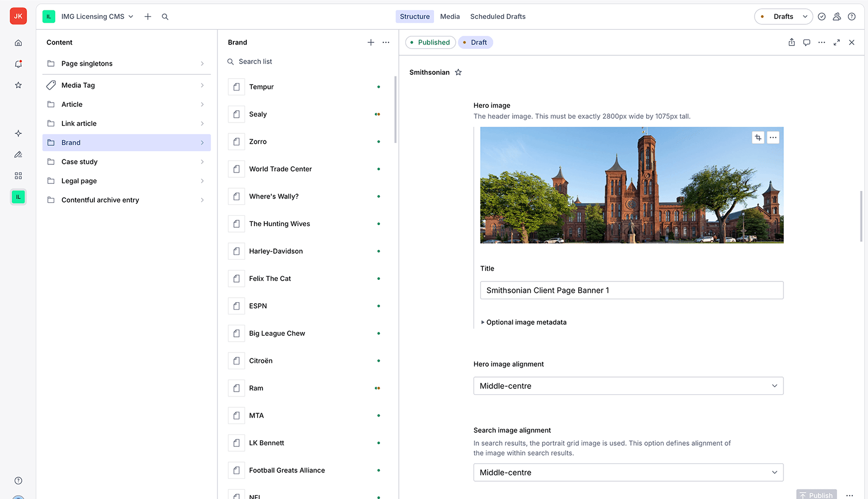
Task: Open the JK user avatar menu
Action: point(18,16)
